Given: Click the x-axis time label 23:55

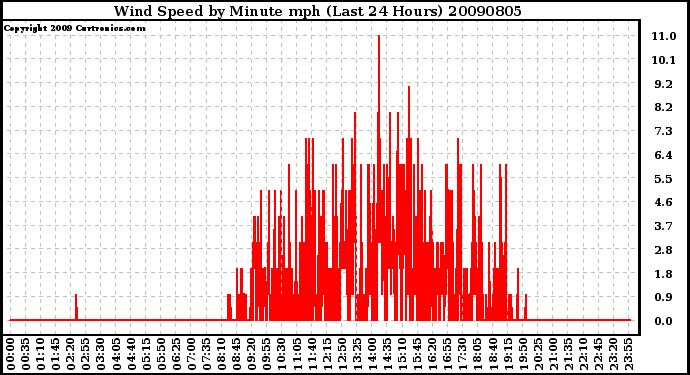Looking at the screenshot, I should click(x=628, y=354).
